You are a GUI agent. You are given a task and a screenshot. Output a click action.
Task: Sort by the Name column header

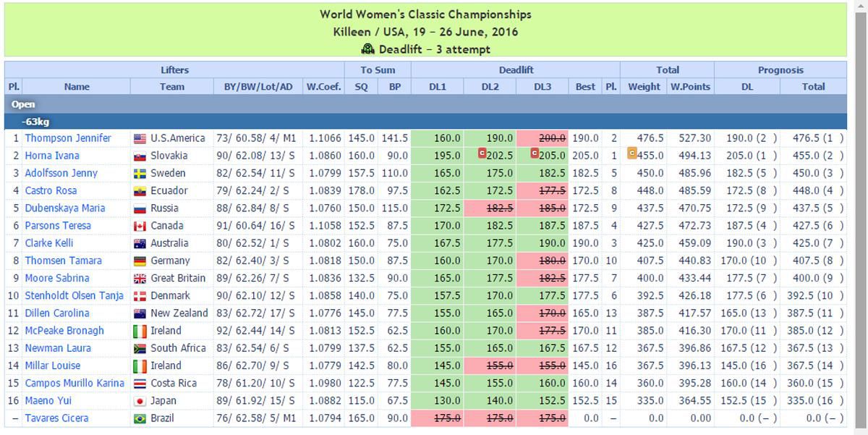click(x=77, y=87)
